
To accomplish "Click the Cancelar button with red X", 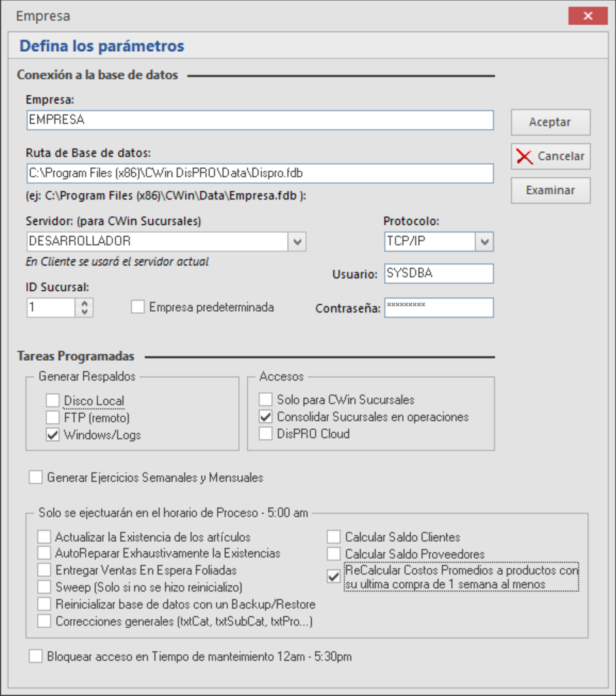I will [550, 156].
